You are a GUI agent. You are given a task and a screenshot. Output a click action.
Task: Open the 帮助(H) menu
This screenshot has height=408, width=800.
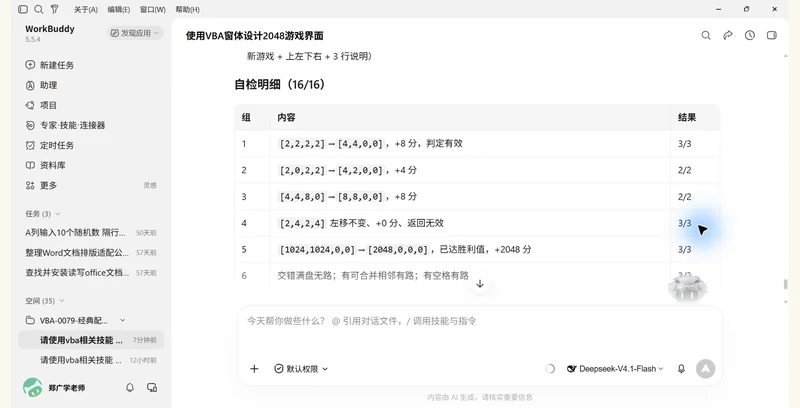[188, 10]
